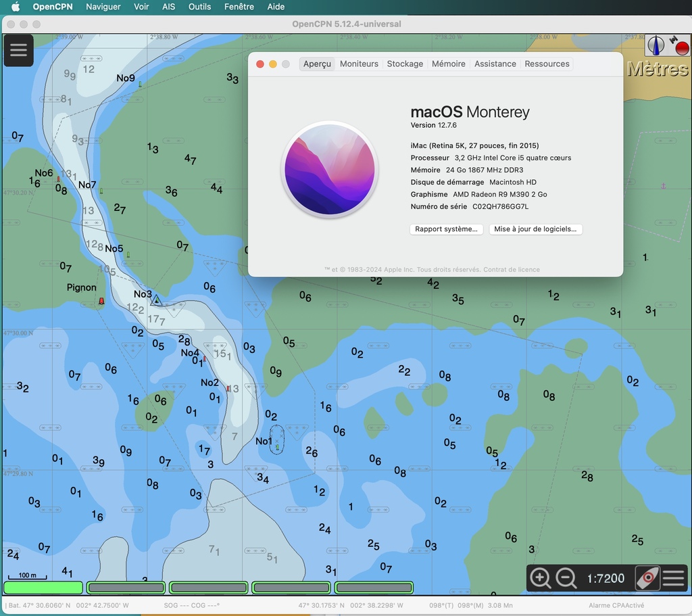Switch to the Stockage tab
Image resolution: width=692 pixels, height=616 pixels.
[405, 64]
